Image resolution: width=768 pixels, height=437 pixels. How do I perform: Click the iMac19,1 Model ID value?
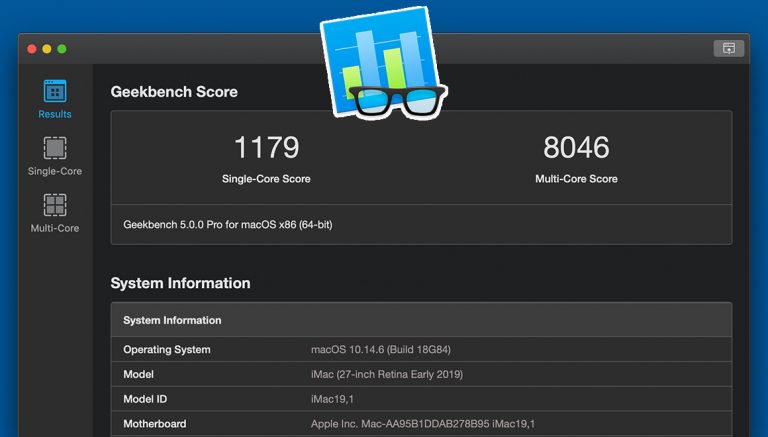click(332, 399)
